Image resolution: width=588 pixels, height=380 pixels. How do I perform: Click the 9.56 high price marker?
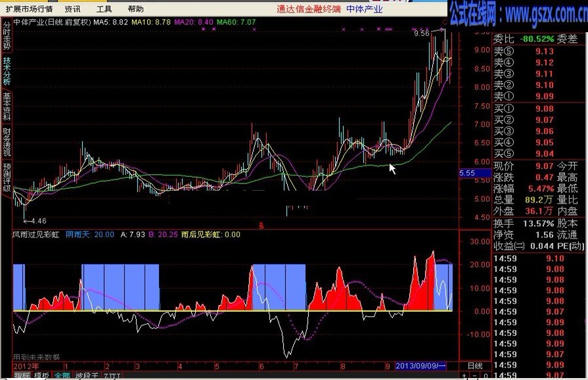point(422,34)
